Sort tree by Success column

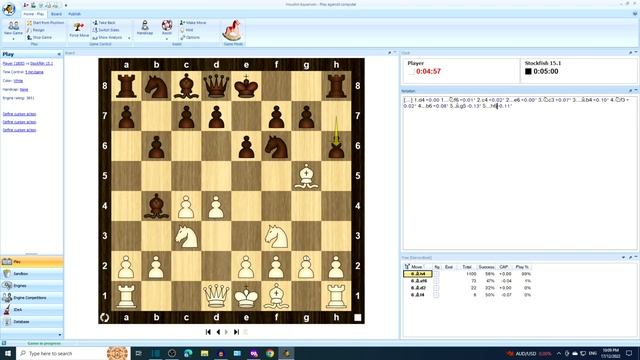pos(486,267)
